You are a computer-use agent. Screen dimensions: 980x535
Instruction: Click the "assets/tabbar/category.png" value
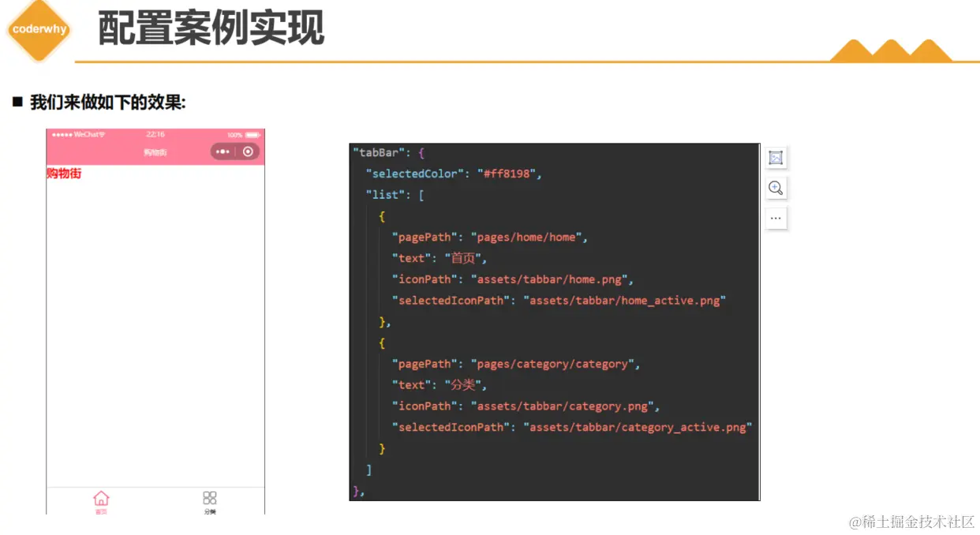(x=562, y=406)
